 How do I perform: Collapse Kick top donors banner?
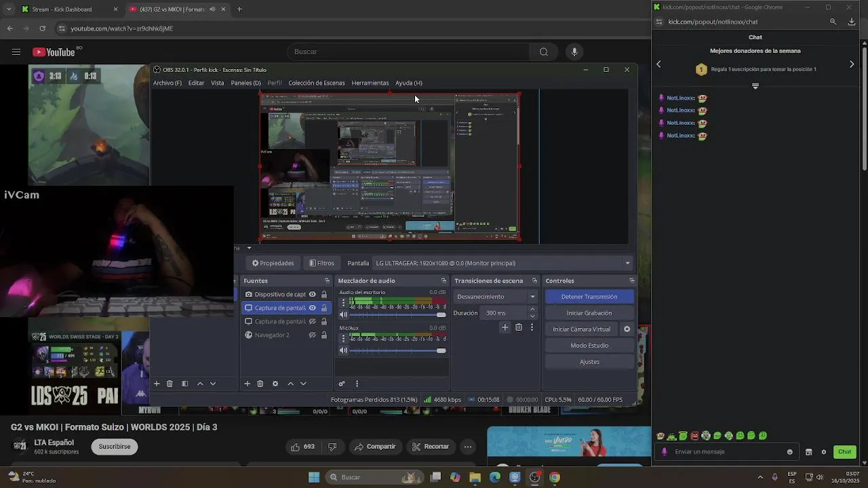(755, 86)
